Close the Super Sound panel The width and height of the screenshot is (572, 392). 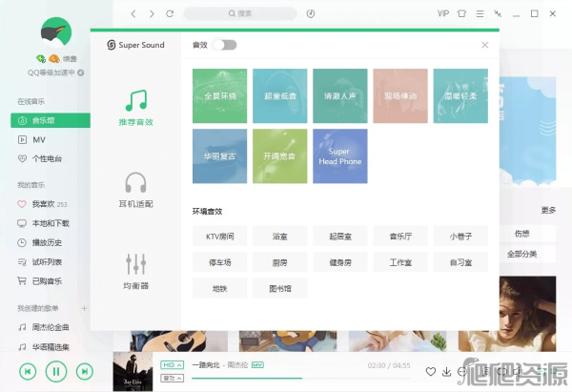[x=485, y=45]
